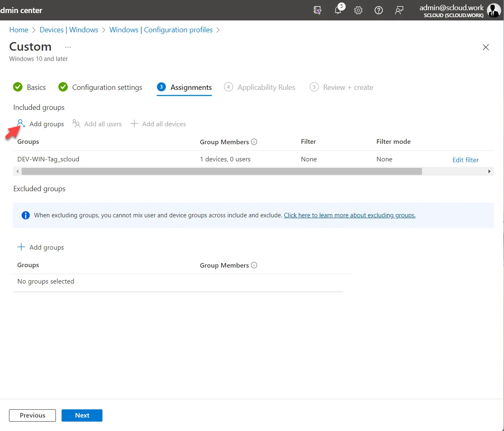504x431 pixels.
Task: Open Edit filter for DEV-WIN-Tag_scloud
Action: click(465, 160)
